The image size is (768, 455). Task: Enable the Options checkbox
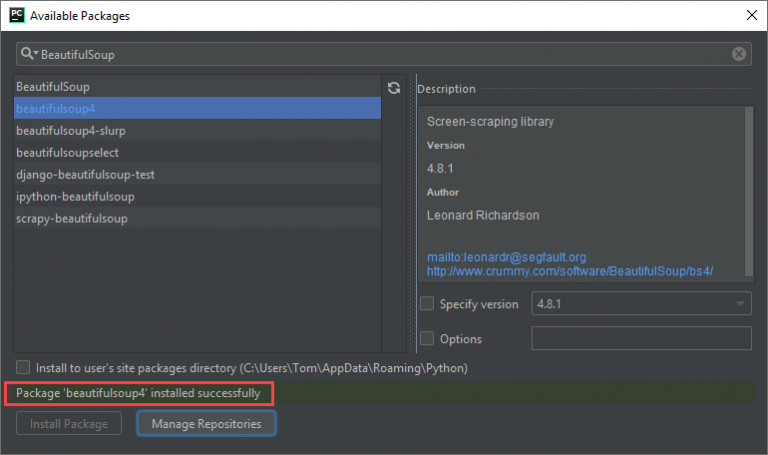[x=427, y=338]
